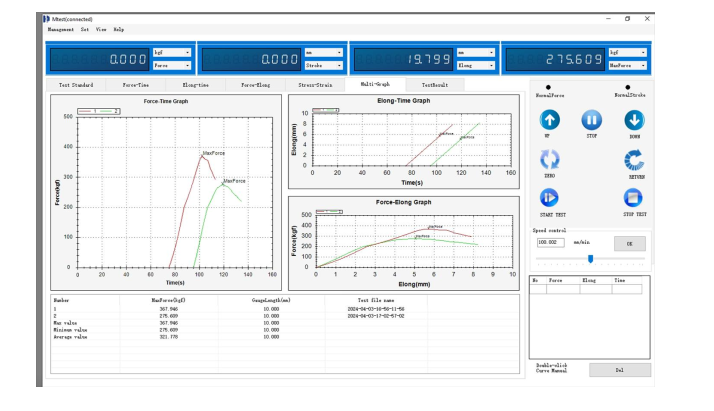Open the kgf unit dropdown on first display

click(171, 52)
